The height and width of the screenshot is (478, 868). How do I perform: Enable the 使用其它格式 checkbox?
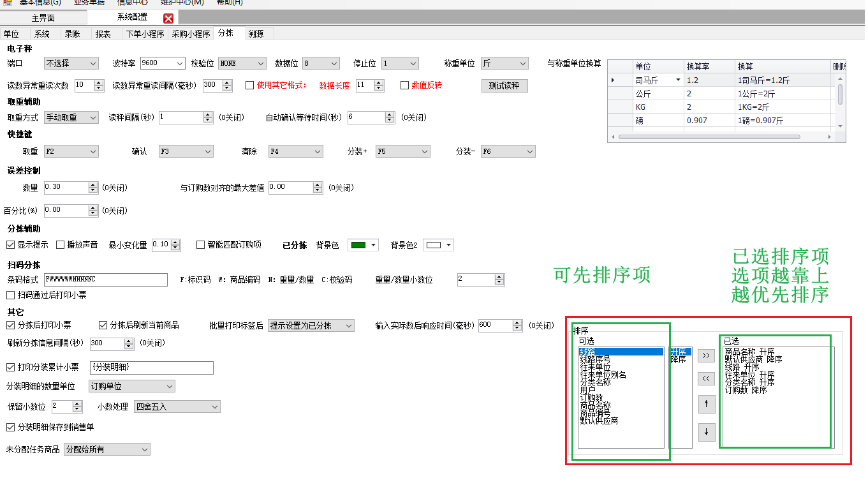click(250, 86)
